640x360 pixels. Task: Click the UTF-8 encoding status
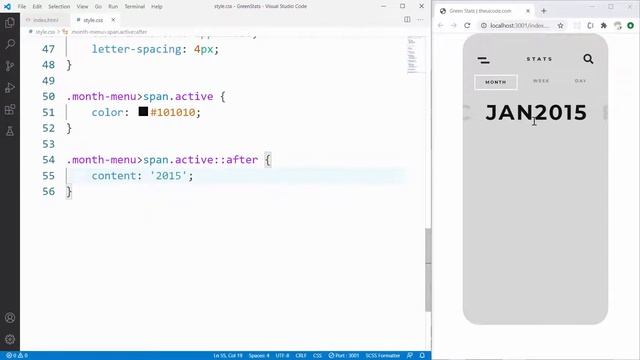[282, 356]
